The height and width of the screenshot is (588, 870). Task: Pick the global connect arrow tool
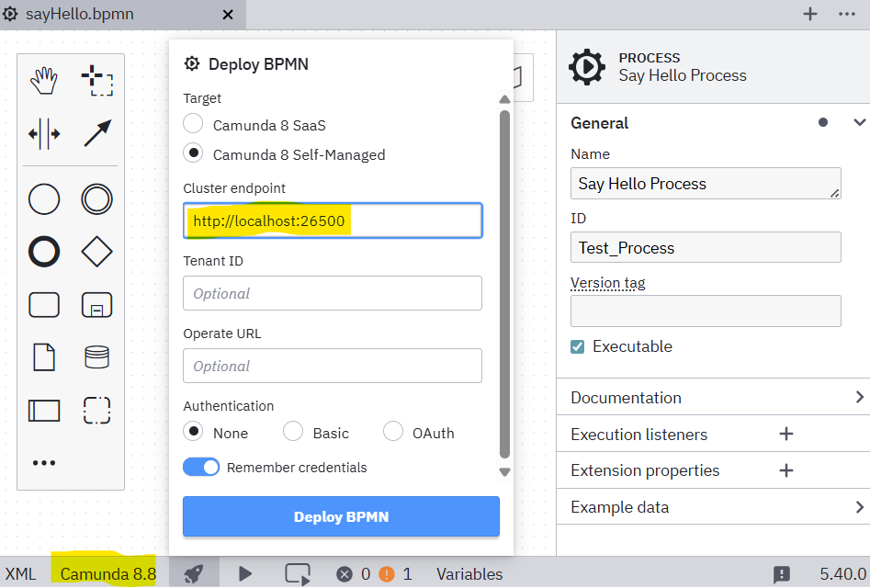point(96,134)
